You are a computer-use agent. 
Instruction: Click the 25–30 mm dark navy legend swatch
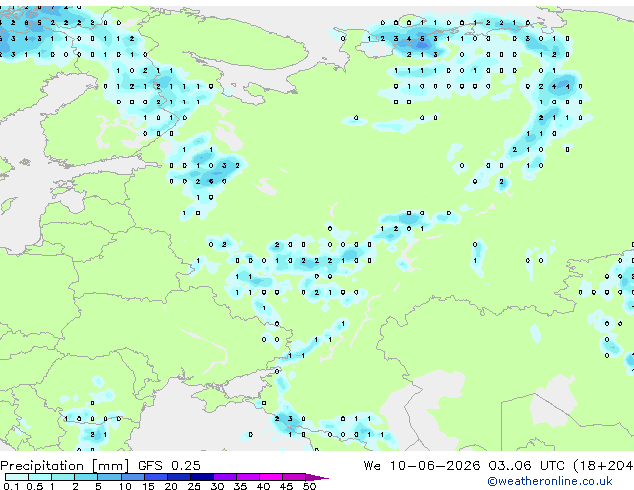202,477
